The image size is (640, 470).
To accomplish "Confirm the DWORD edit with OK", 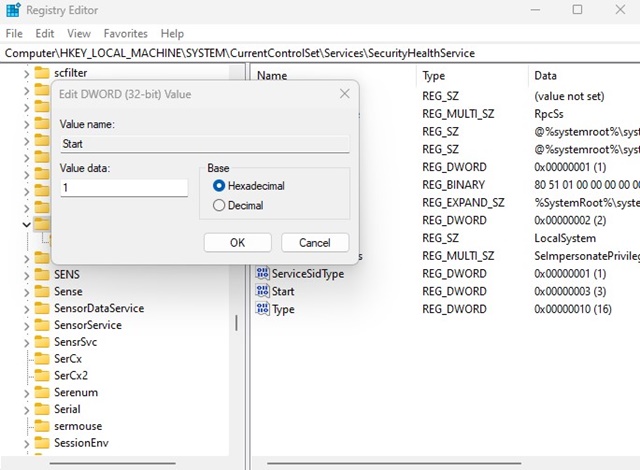I will [x=238, y=243].
